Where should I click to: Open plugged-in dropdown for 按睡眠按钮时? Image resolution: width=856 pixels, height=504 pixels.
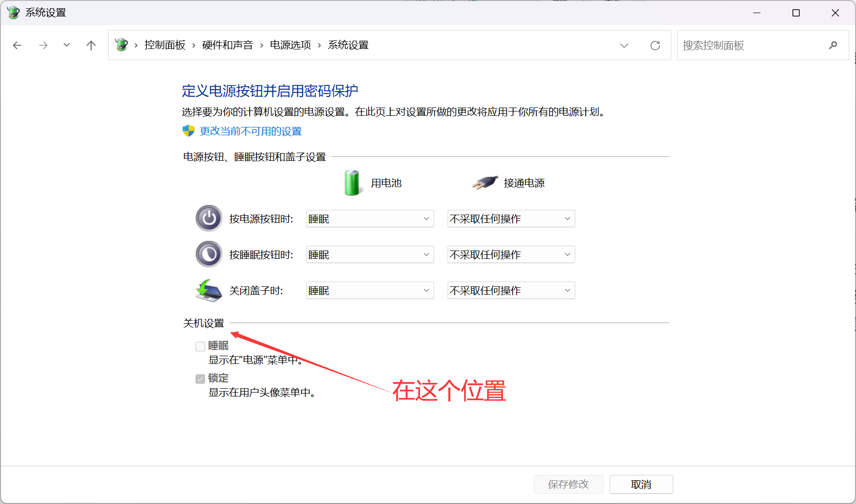click(511, 255)
